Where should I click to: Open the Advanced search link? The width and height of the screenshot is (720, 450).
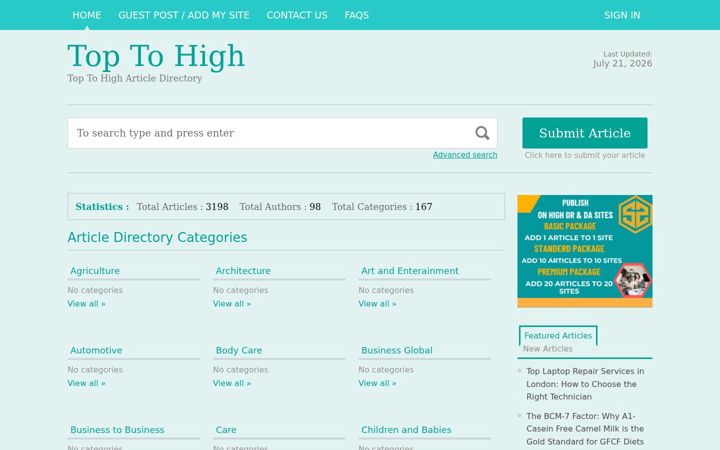(x=465, y=155)
